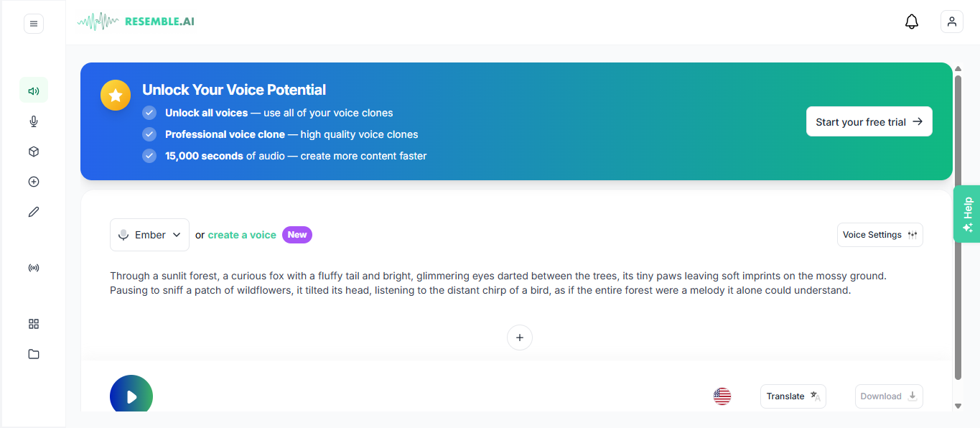This screenshot has height=428, width=980.
Task: Click the Translate button
Action: [x=793, y=396]
